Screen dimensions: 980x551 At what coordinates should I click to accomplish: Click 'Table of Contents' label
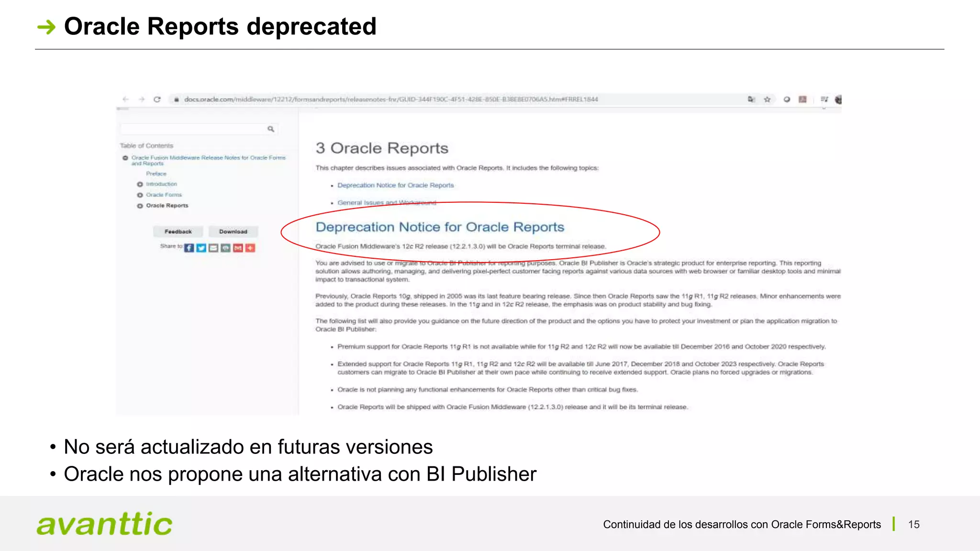click(146, 146)
